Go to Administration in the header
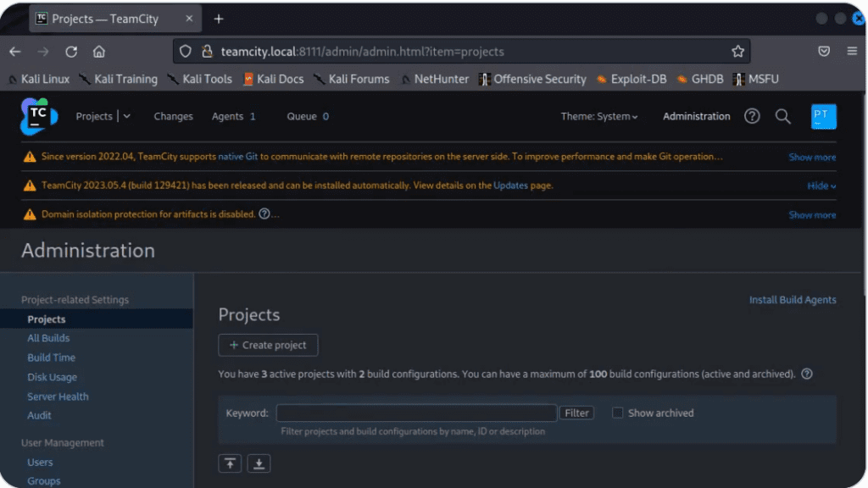Image resolution: width=868 pixels, height=488 pixels. click(697, 116)
